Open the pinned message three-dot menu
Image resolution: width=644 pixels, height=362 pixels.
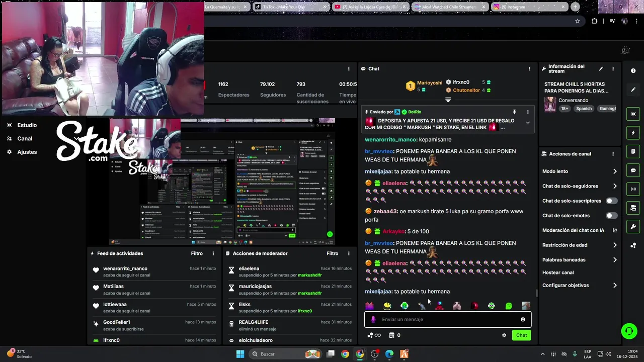click(x=528, y=112)
